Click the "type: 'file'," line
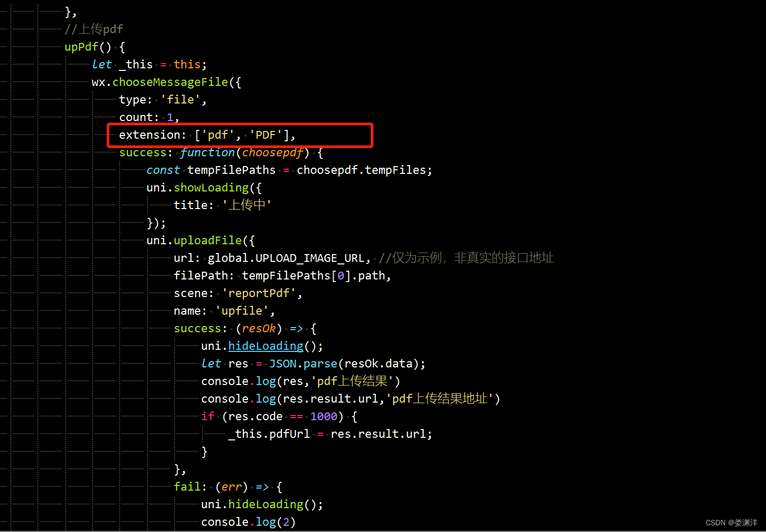 pos(163,99)
